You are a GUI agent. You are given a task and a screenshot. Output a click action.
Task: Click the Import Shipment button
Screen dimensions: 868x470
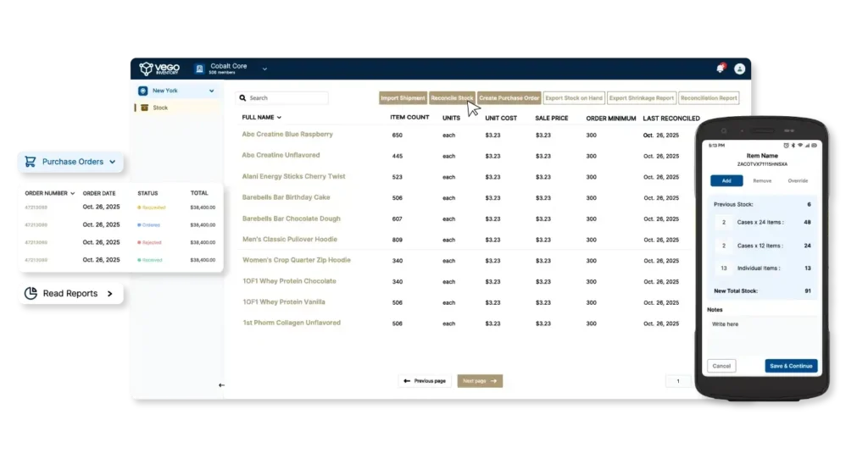403,98
